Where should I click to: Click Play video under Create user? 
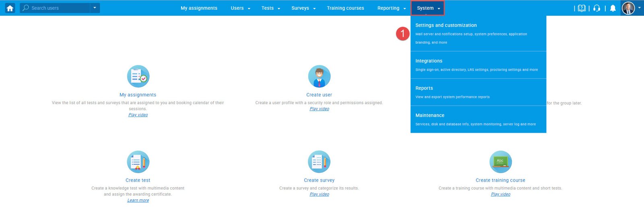point(319,109)
